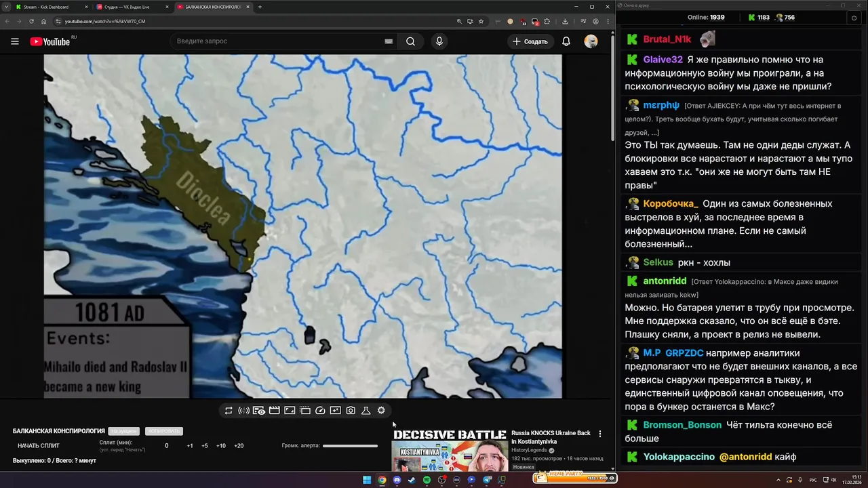Show hidden system tray icons chevron

[778, 480]
